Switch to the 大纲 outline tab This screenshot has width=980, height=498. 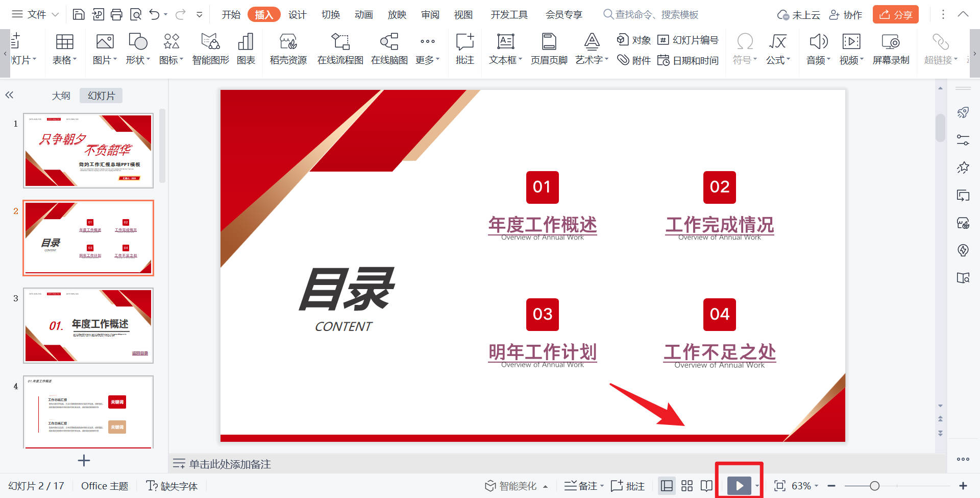coord(61,96)
